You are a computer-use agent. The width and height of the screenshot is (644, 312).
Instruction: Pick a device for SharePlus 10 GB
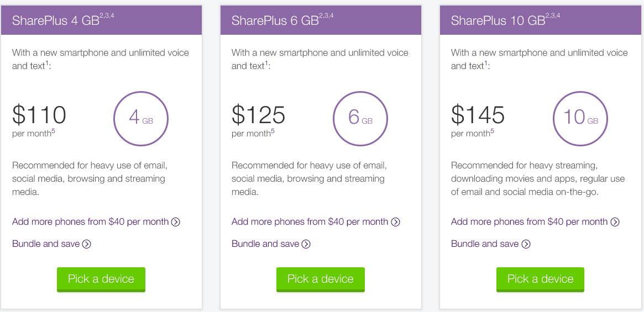[x=540, y=279]
